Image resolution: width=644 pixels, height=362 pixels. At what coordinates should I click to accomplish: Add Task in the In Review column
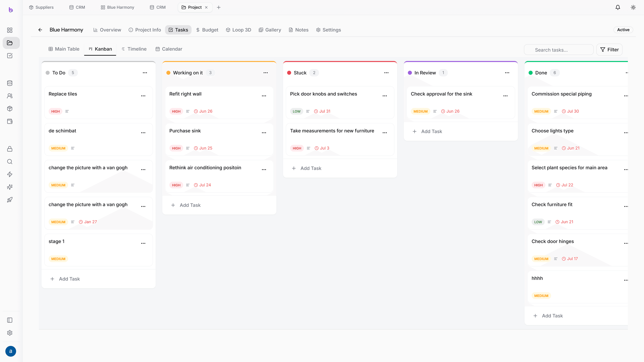tap(427, 132)
